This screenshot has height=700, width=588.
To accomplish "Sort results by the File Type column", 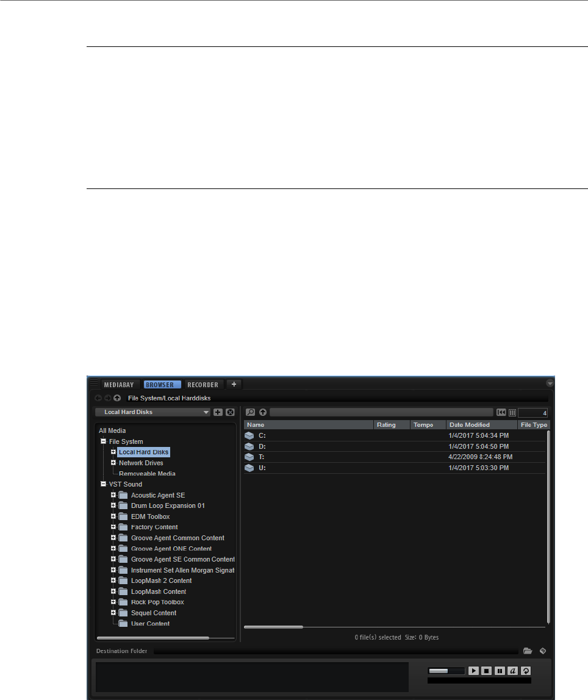I will coord(534,424).
